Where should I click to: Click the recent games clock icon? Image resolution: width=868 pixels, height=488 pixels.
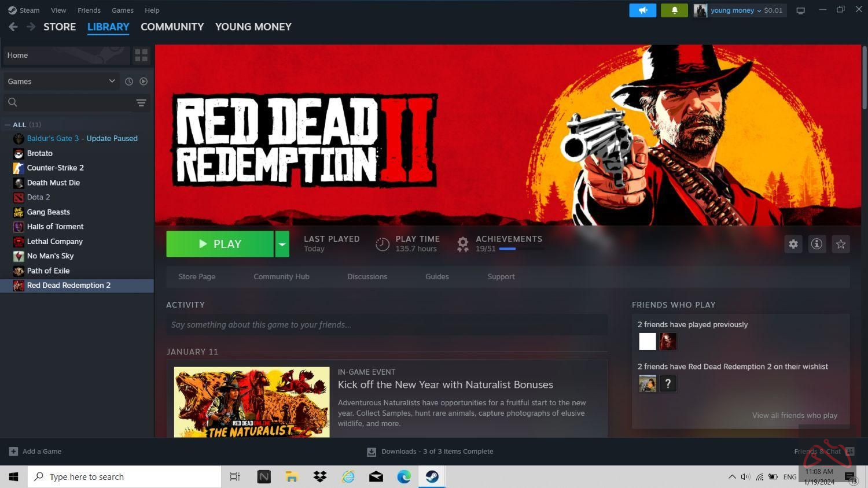point(129,81)
